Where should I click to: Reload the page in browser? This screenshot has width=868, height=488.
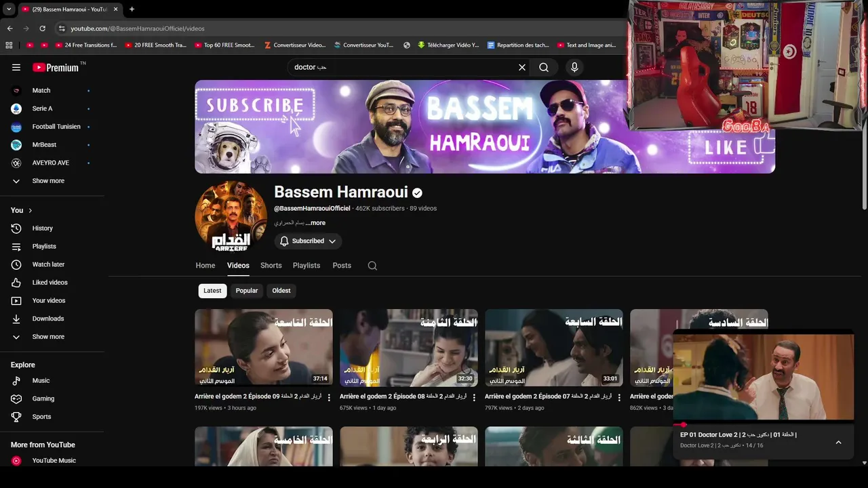point(42,28)
